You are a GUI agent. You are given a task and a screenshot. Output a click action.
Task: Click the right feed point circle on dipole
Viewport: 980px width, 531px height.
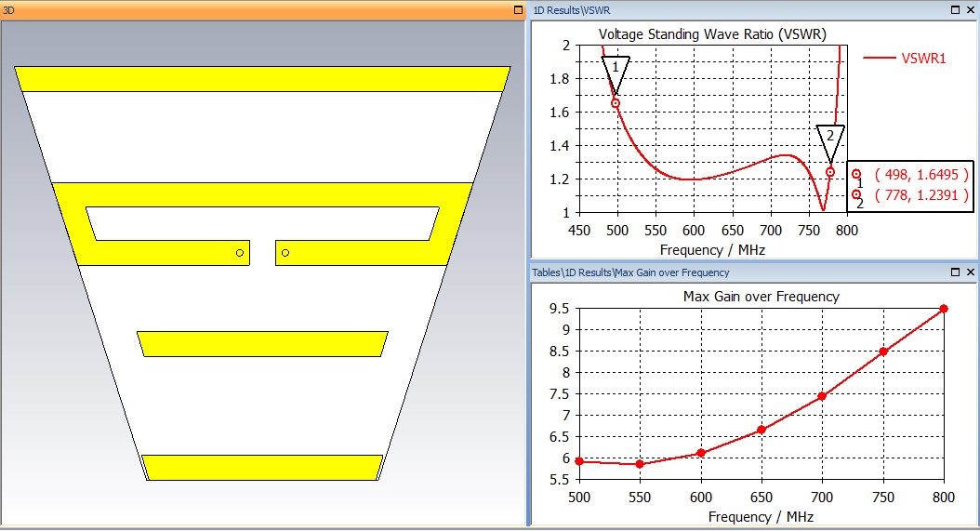tap(285, 253)
